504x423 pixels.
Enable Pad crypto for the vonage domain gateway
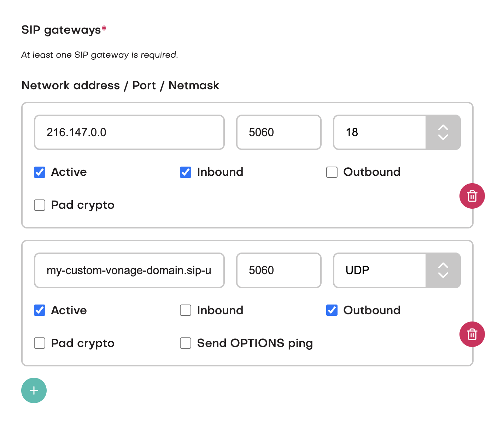coord(40,343)
